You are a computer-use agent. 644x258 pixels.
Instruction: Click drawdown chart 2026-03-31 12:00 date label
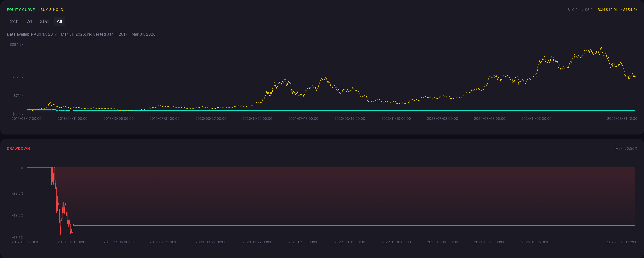point(622,242)
